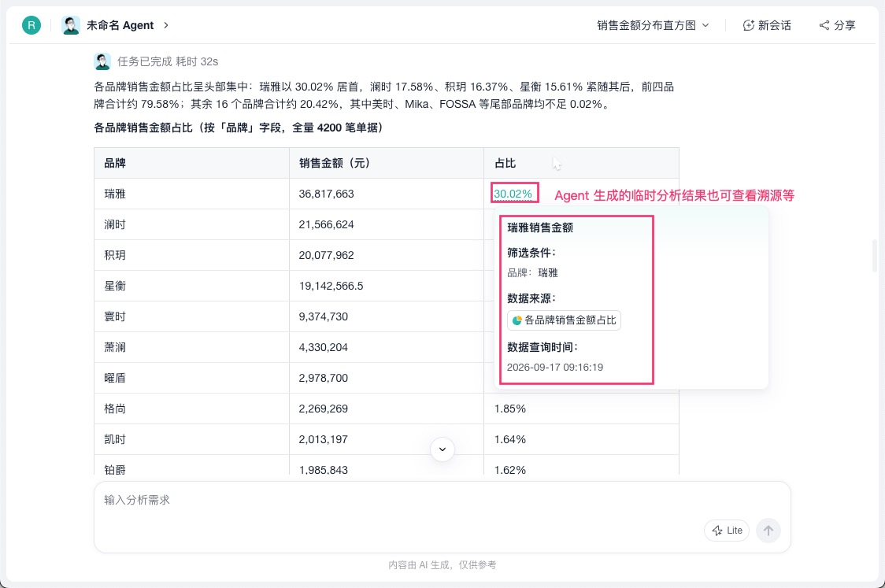Click the 销售金额（元） column header
Screen dimensions: 885x588
(387, 163)
